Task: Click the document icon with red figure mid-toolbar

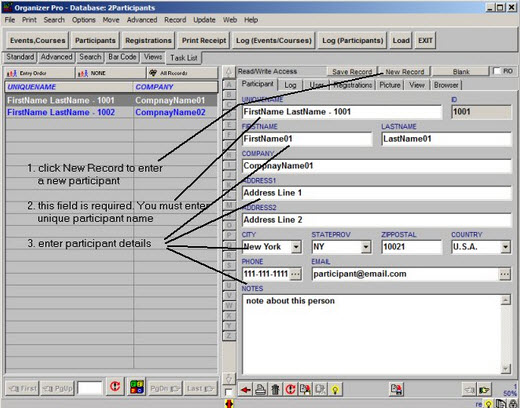Action: coord(396,389)
